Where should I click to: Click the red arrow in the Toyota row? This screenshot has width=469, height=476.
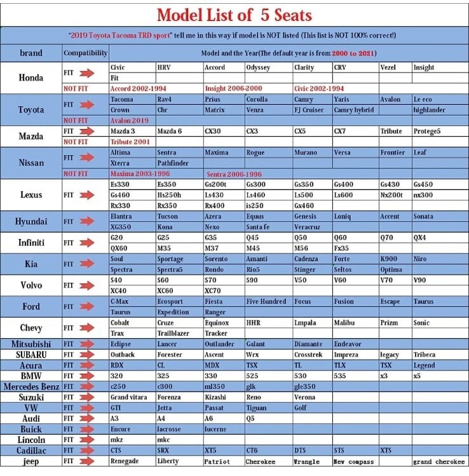point(87,105)
